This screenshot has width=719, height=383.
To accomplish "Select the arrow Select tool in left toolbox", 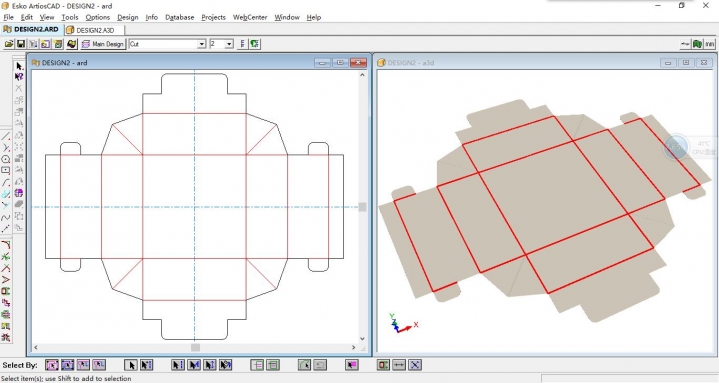I will [x=19, y=67].
